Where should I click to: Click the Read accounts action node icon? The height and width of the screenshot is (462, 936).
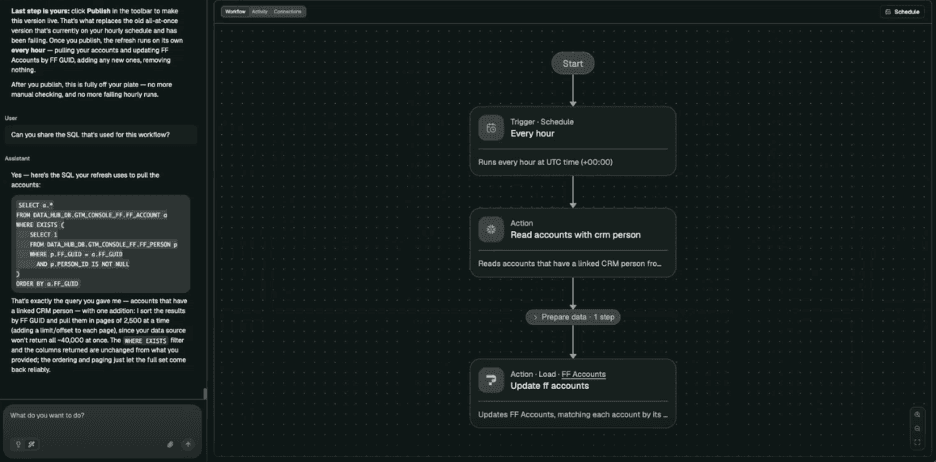(491, 229)
